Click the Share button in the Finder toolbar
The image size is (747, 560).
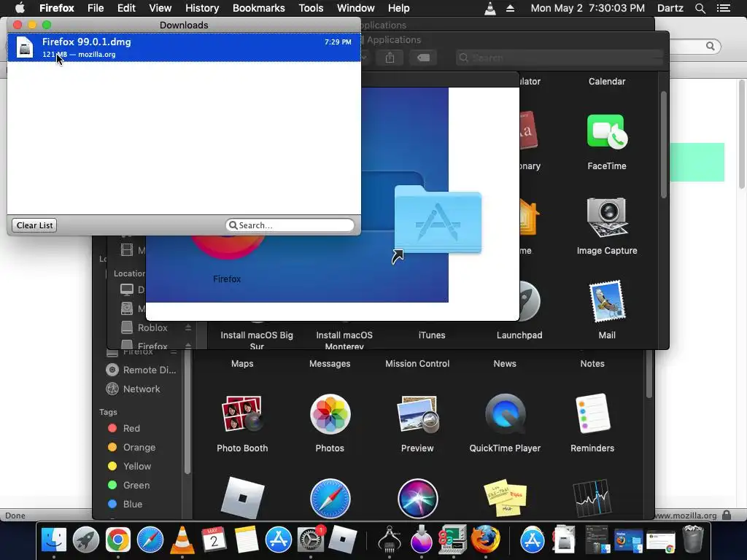click(390, 58)
